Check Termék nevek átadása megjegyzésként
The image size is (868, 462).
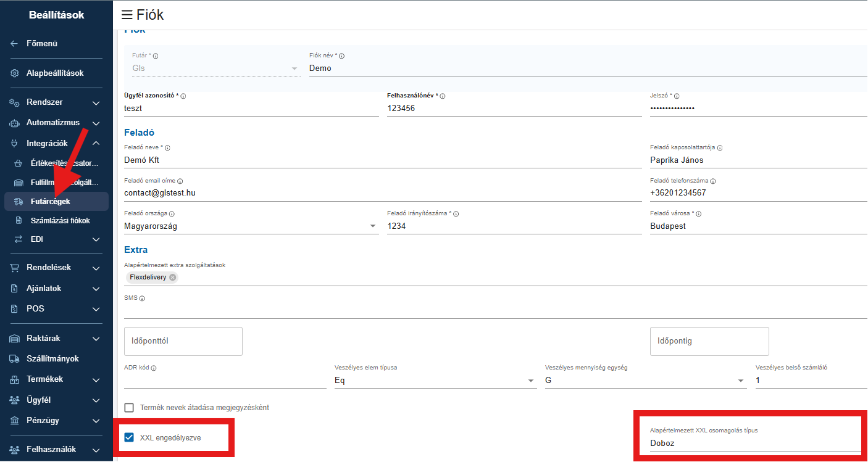coord(129,408)
